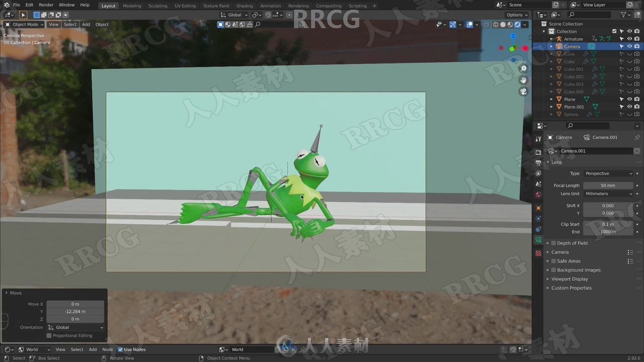Click the pan hand icon in viewport
Viewport: 644px width, 362px height.
point(523,80)
